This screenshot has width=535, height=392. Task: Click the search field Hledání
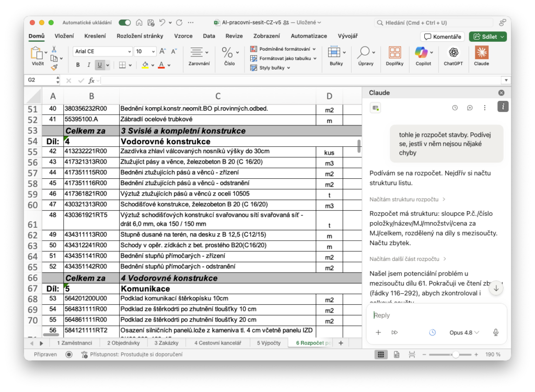(x=433, y=22)
